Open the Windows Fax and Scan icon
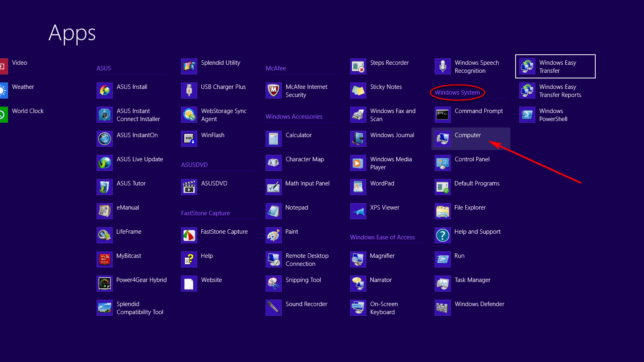Viewport: 644px width, 362px height. (358, 115)
